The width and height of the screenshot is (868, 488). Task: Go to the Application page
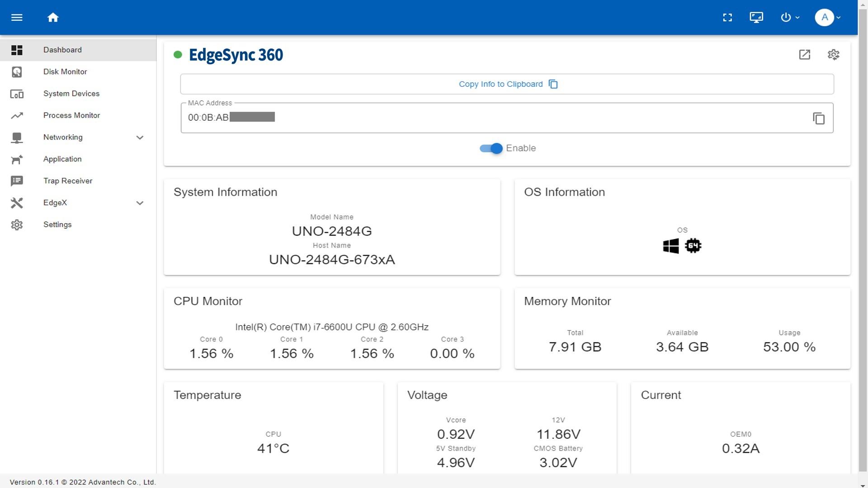point(62,159)
